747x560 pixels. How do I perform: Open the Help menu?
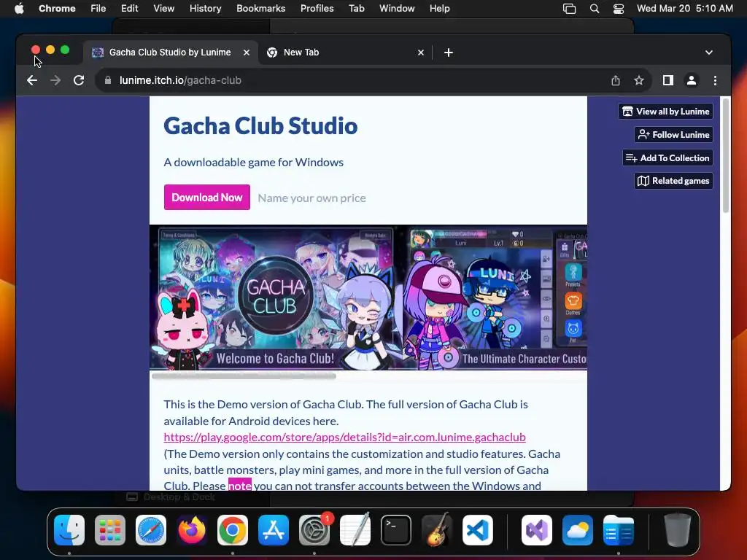point(439,8)
